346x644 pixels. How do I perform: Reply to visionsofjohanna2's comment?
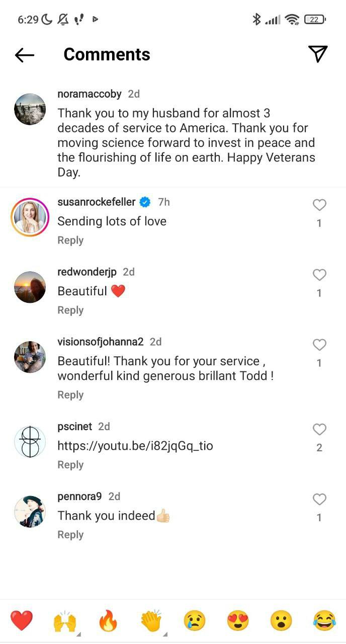pos(70,395)
